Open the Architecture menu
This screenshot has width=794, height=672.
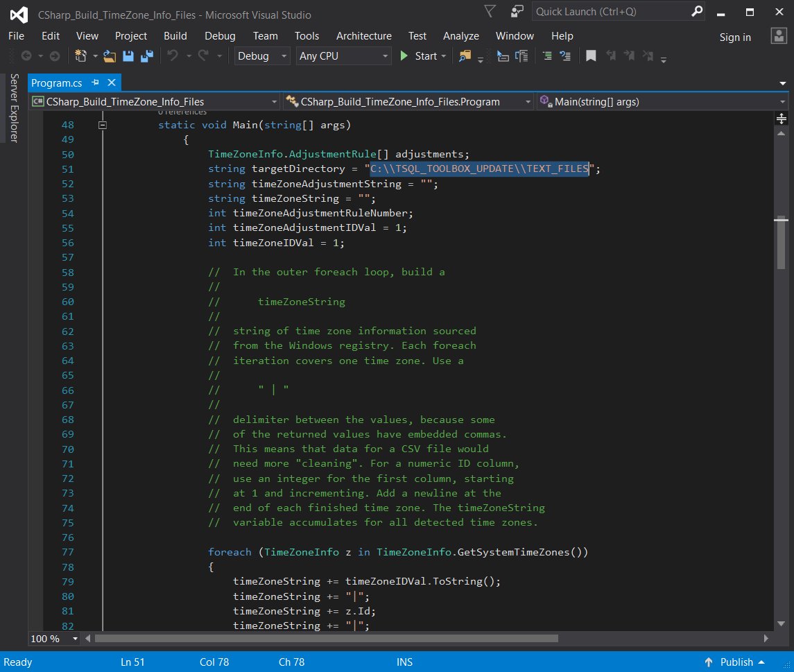(363, 36)
